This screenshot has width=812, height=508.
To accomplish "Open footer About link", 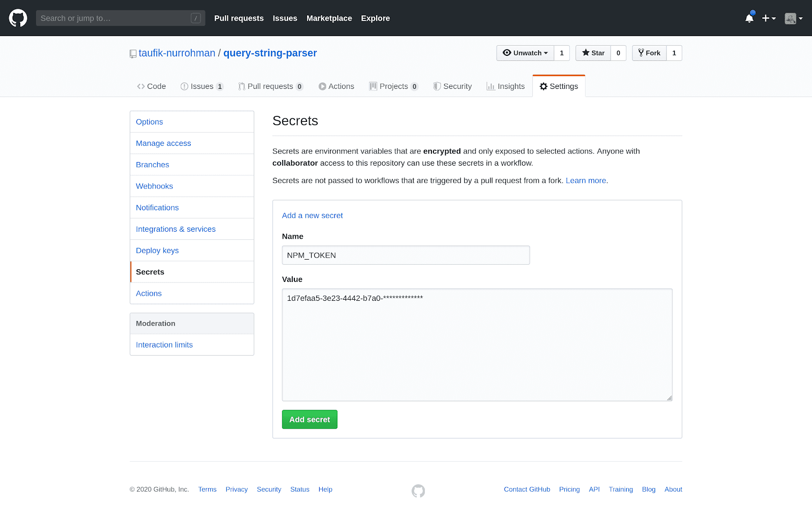I will [673, 490].
